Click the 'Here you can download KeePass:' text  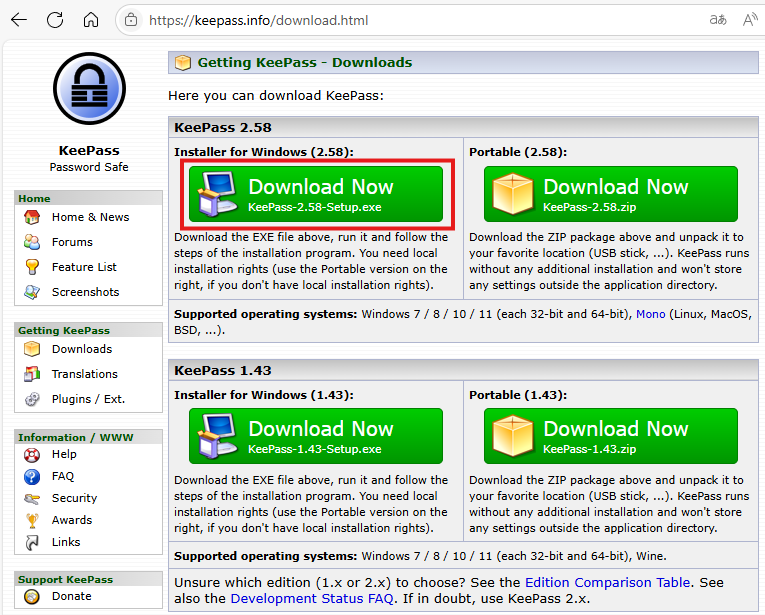point(276,96)
